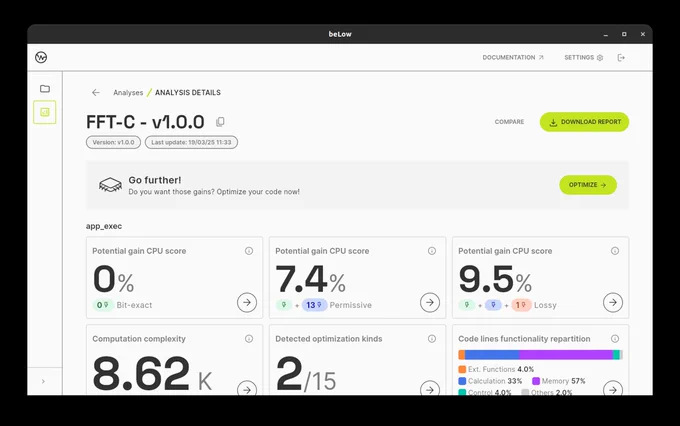
Task: Click the chip icon in Go further banner
Action: point(110,185)
